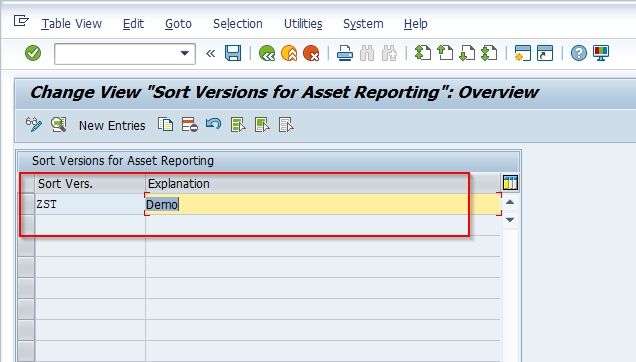Cancel with the red X icon
The height and width of the screenshot is (362, 636).
click(x=311, y=53)
